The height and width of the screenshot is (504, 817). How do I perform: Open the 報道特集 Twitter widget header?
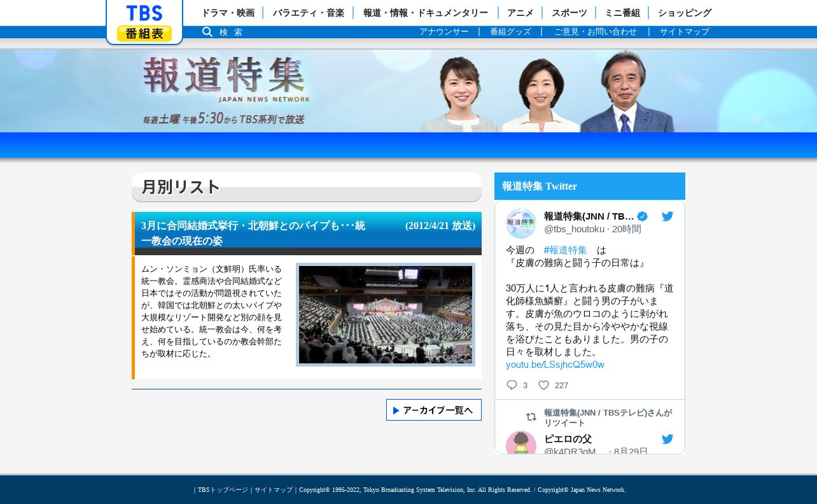590,186
